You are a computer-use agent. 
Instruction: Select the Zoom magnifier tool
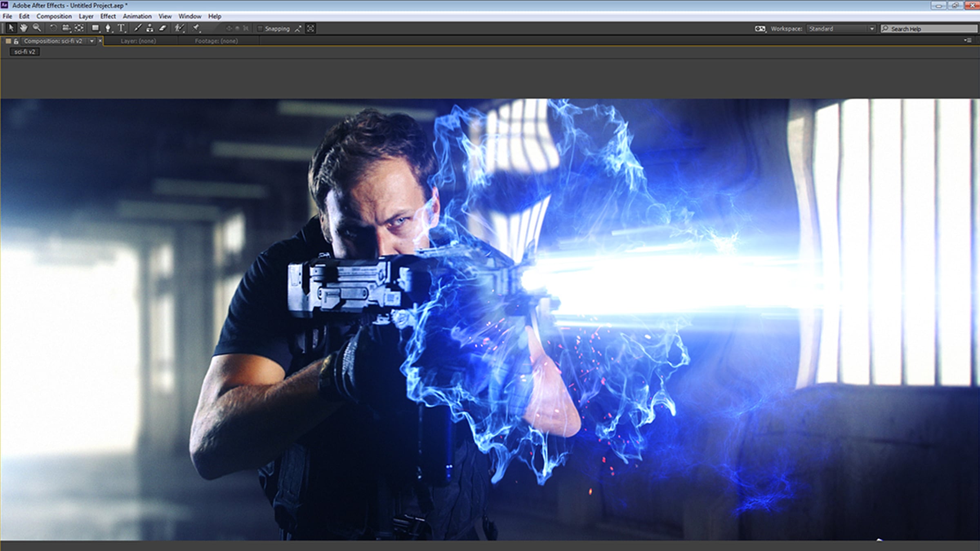click(x=37, y=28)
